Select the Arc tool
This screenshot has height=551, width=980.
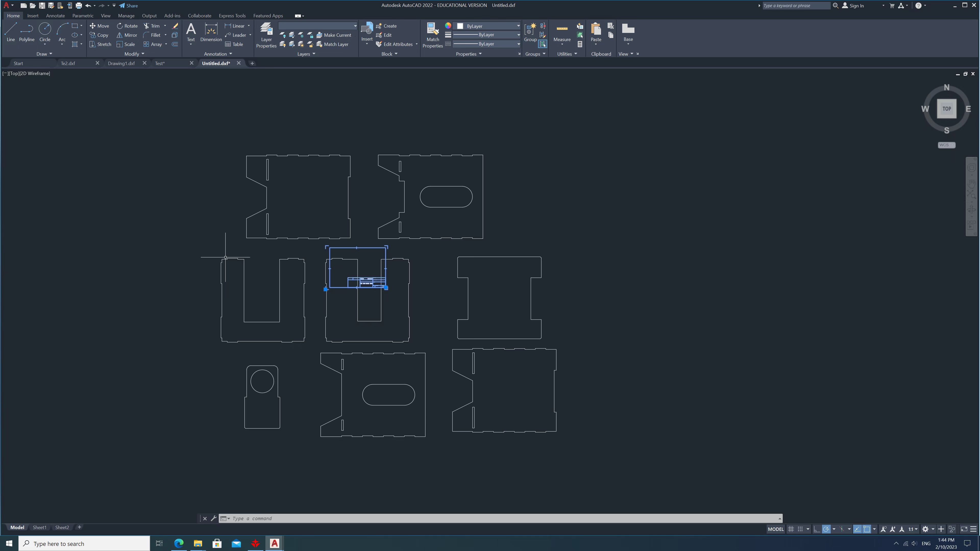tap(62, 32)
